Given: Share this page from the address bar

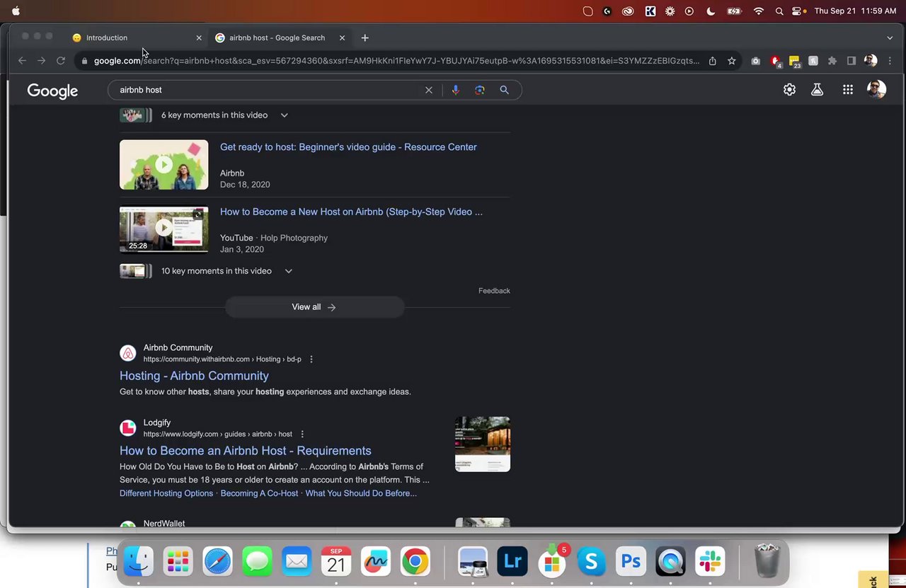Looking at the screenshot, I should click(713, 61).
